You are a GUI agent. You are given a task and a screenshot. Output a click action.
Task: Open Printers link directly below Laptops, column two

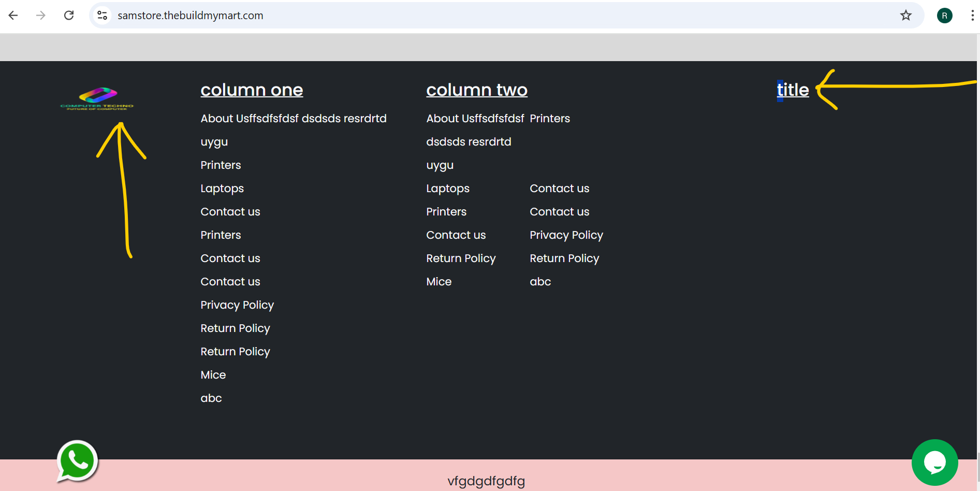446,212
